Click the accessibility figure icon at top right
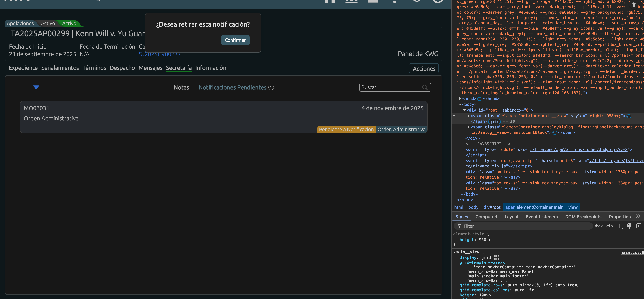644x299 pixels. (x=634, y=4)
